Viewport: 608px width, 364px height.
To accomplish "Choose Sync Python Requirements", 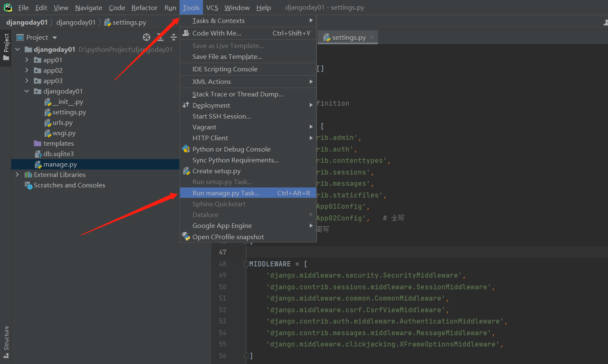I will [248, 160].
